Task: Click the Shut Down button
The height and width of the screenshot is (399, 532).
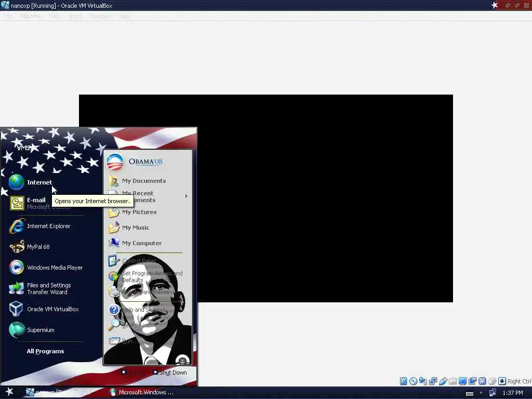Action: [170, 373]
